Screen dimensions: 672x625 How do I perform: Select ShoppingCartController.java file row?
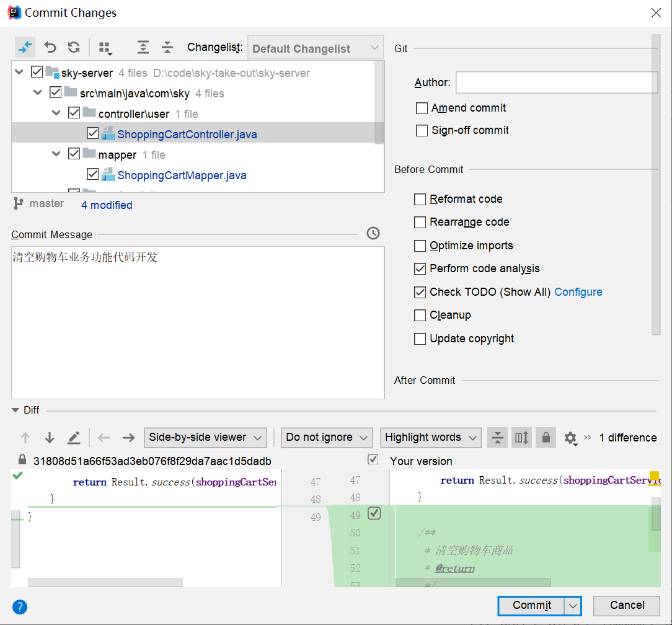point(193,133)
